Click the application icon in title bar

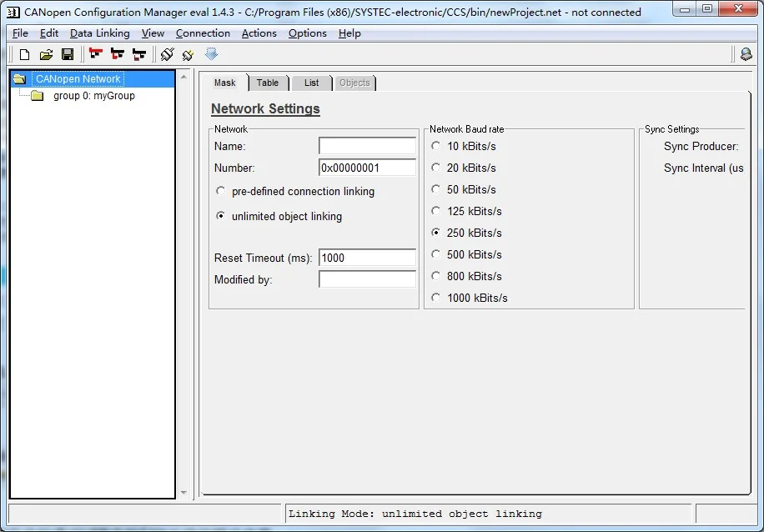pos(13,13)
